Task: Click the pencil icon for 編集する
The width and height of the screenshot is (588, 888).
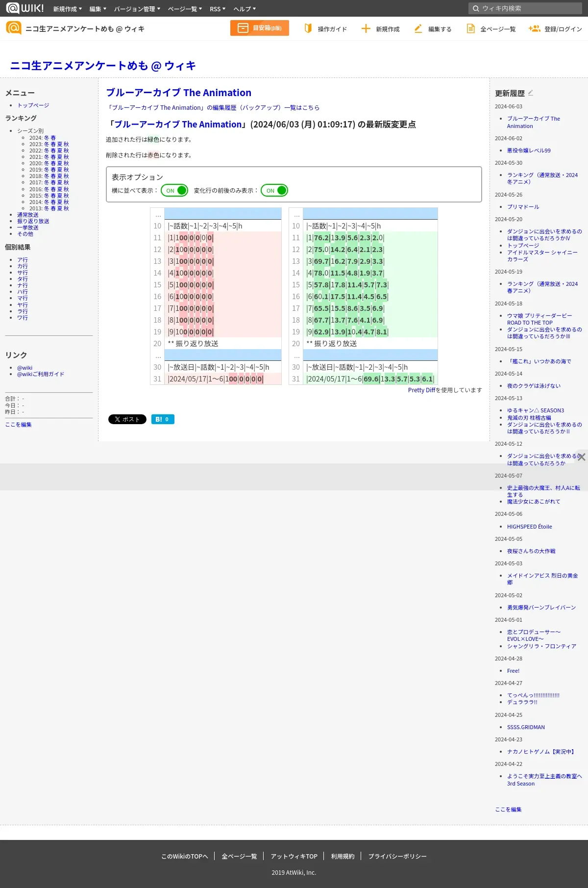Action: (x=418, y=28)
